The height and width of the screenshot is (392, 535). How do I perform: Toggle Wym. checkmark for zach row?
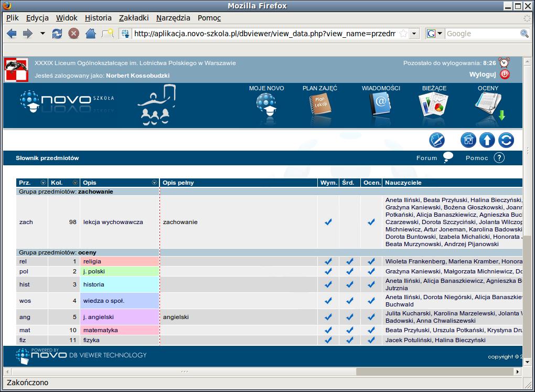click(x=328, y=222)
